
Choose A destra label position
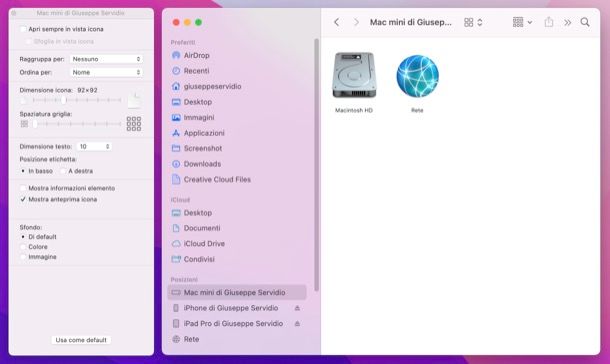pyautogui.click(x=63, y=171)
